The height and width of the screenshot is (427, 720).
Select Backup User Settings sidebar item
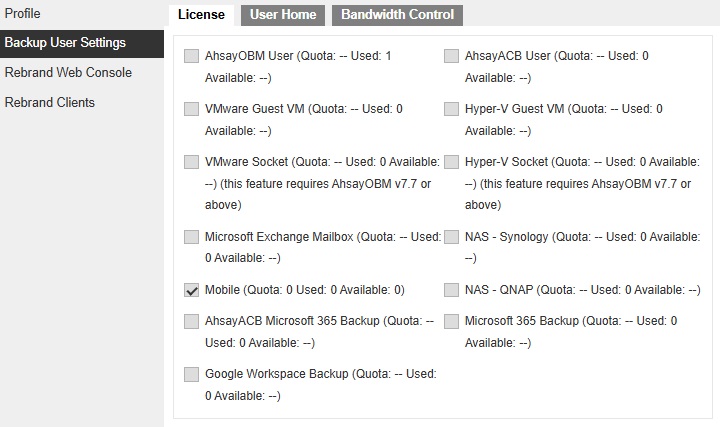(65, 43)
